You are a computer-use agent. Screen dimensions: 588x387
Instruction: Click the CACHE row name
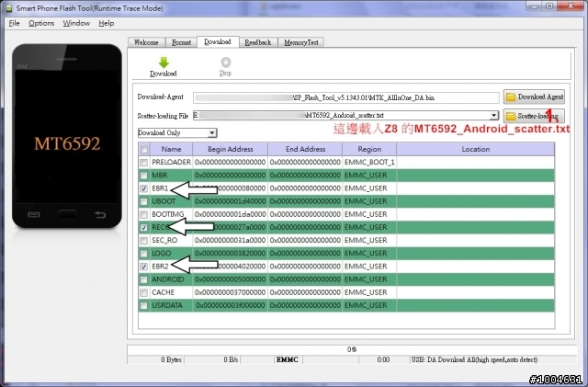163,292
